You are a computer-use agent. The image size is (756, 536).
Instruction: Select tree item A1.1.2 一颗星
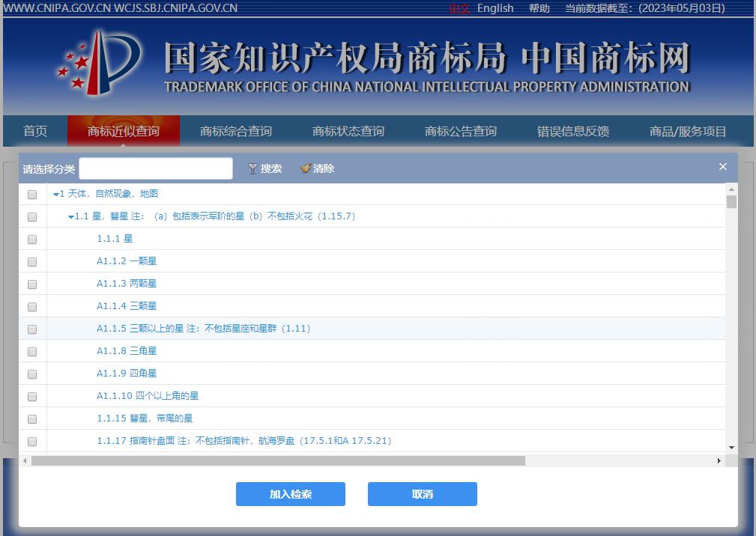click(127, 261)
